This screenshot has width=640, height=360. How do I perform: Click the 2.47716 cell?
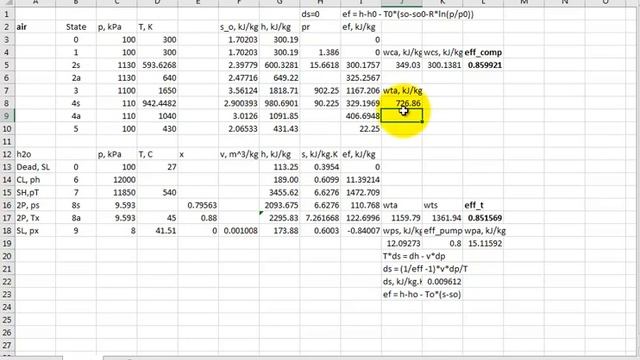239,78
